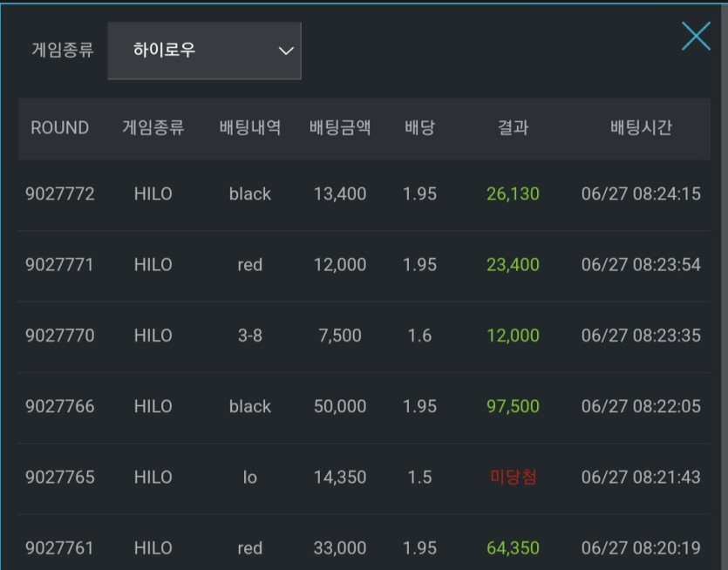
Task: Select round number 9027765
Action: pyautogui.click(x=60, y=477)
